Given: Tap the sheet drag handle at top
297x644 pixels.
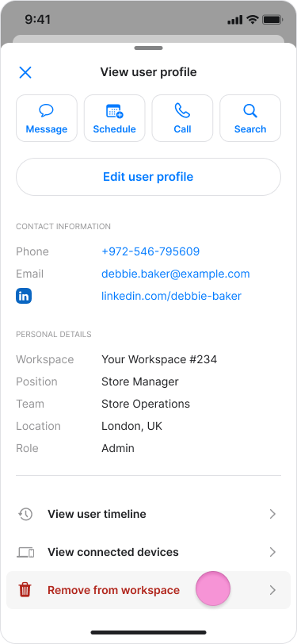Looking at the screenshot, I should [149, 48].
